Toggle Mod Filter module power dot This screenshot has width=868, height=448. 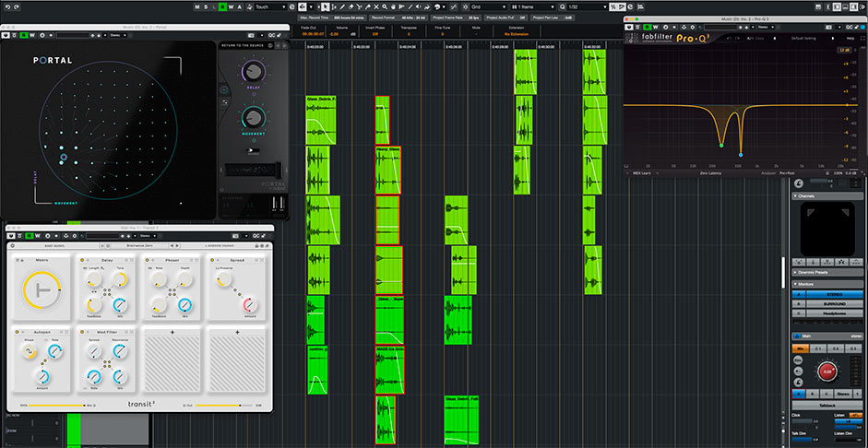coord(81,332)
